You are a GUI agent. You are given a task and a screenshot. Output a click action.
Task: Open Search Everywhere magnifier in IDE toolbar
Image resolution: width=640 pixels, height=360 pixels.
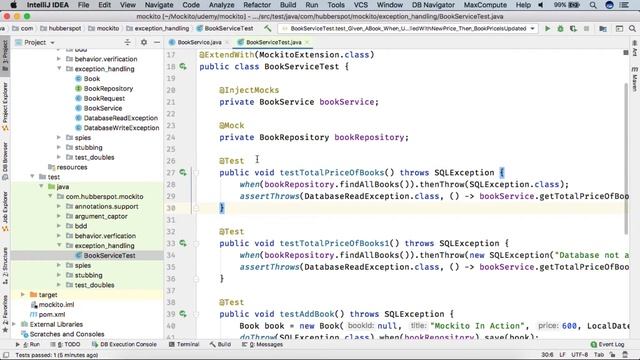(632, 29)
